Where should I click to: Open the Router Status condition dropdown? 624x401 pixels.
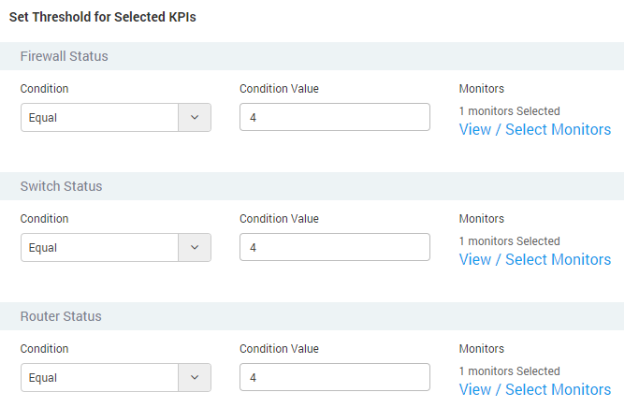pos(116,378)
